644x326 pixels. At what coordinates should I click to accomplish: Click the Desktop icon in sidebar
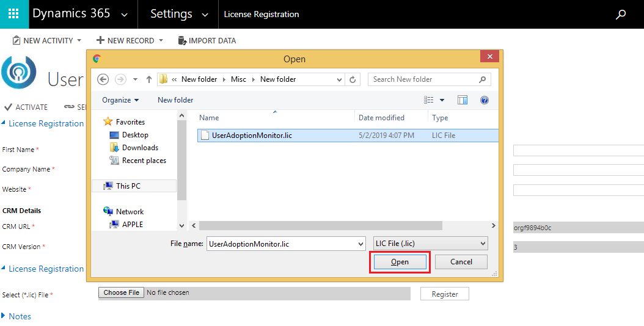[x=114, y=135]
